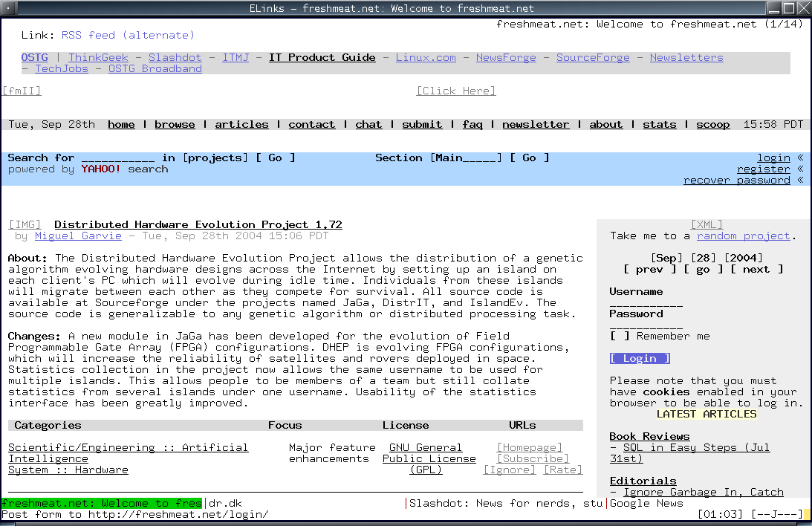Open the contact navigation link
This screenshot has width=812, height=526.
point(312,125)
